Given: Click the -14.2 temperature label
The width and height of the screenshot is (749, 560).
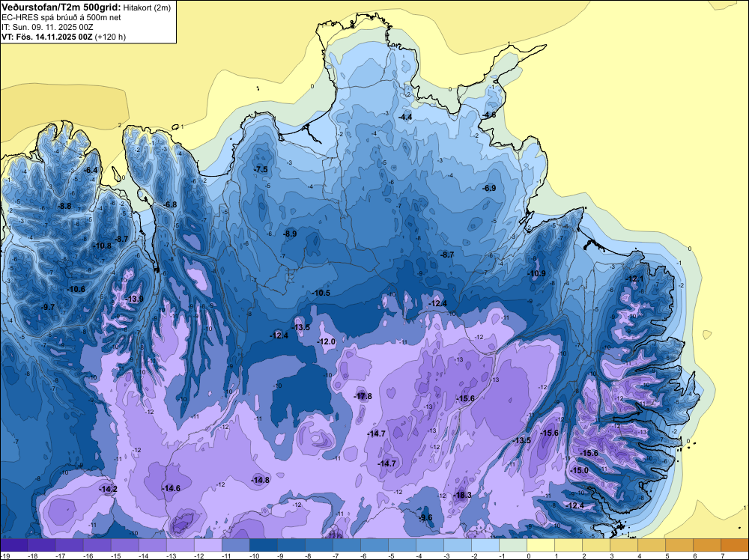Looking at the screenshot, I should [x=108, y=489].
